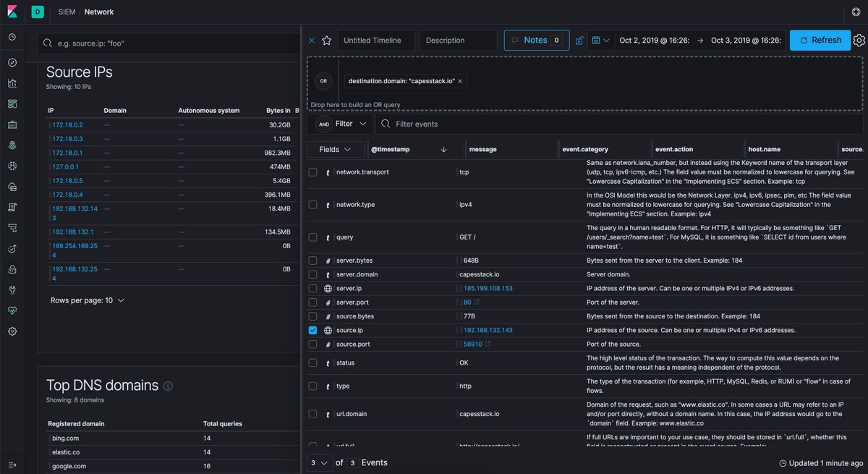Open external link icon next to server.port 80

point(477,302)
